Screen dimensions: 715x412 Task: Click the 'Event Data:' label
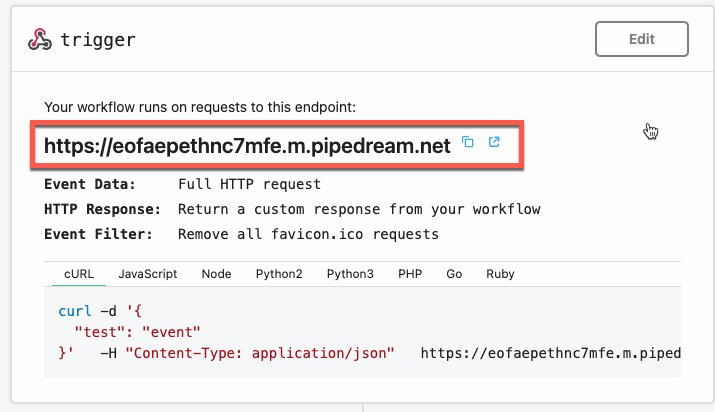click(90, 184)
